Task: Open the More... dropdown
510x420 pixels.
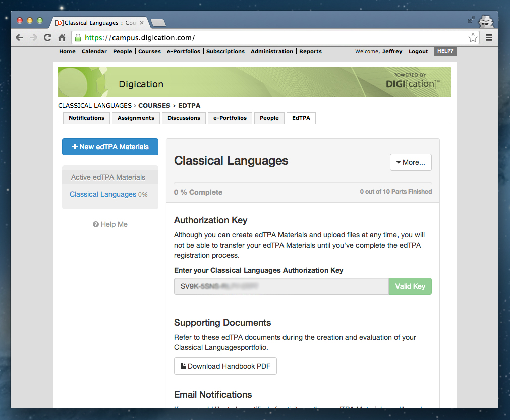Action: tap(410, 162)
